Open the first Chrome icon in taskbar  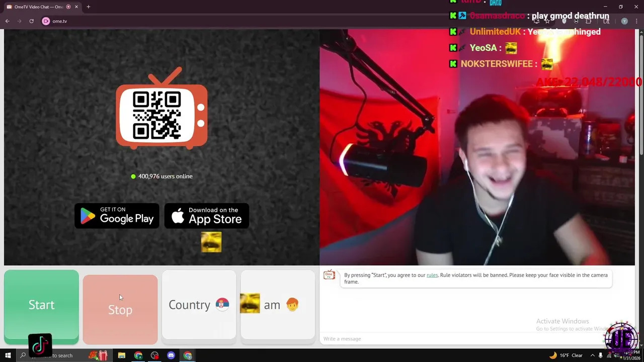click(138, 355)
